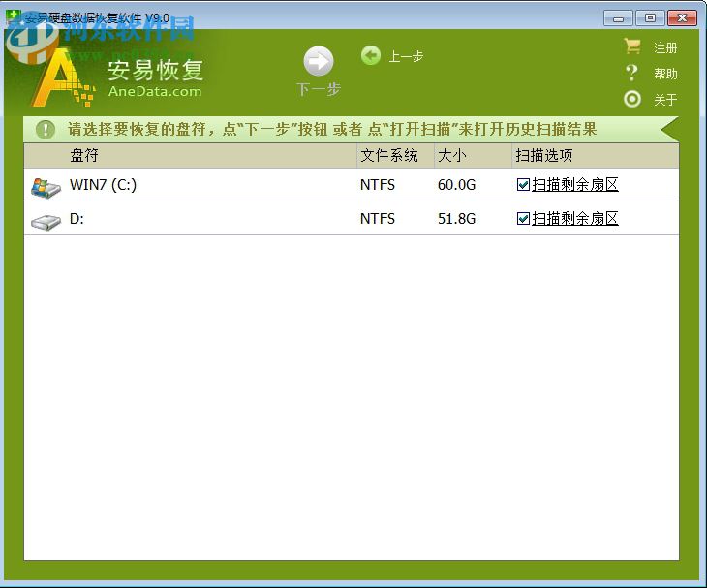This screenshot has height=588, width=707.
Task: Click the AneData logo icon
Action: (x=63, y=77)
